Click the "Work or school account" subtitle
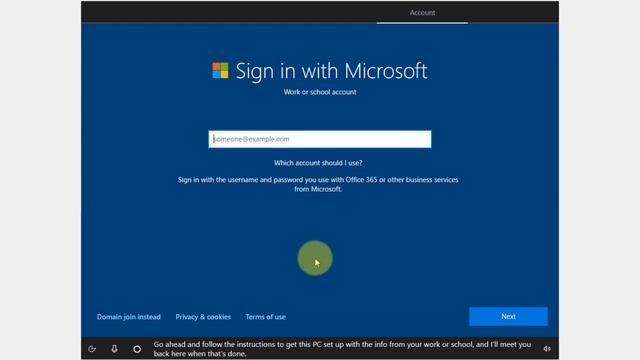 pyautogui.click(x=320, y=92)
